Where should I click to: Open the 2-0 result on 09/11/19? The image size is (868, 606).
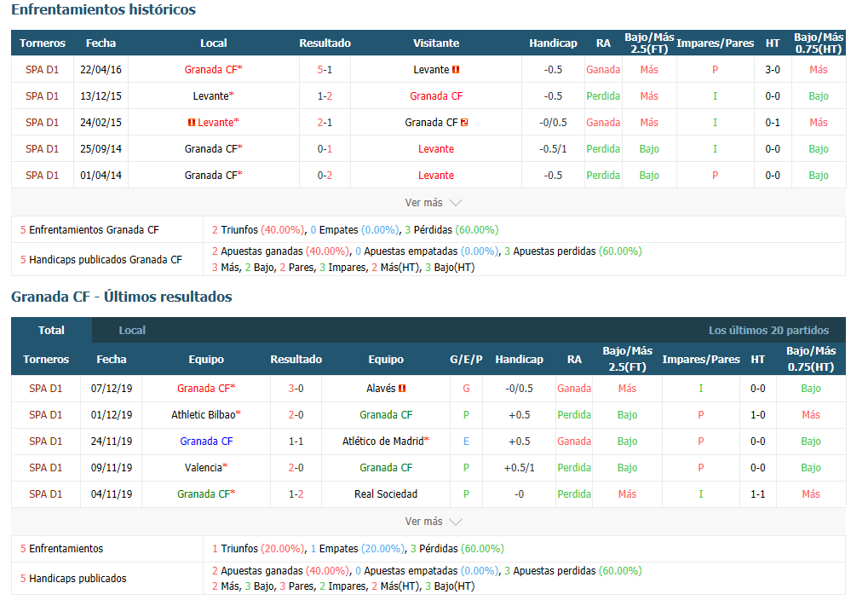coord(296,468)
